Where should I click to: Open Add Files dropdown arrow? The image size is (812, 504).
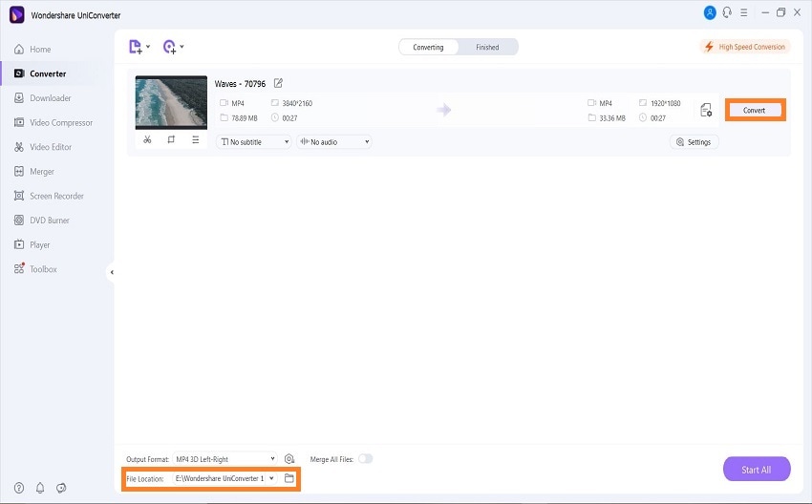(148, 47)
